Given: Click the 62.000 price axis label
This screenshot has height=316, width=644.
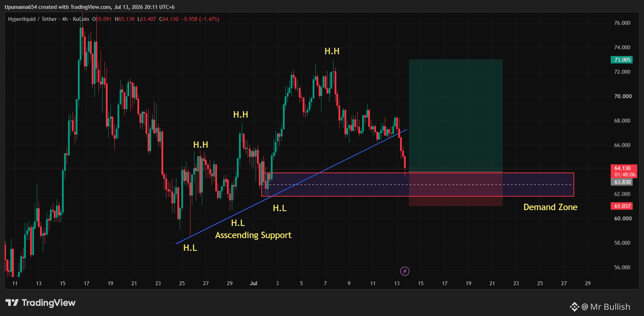Looking at the screenshot, I should (x=622, y=194).
